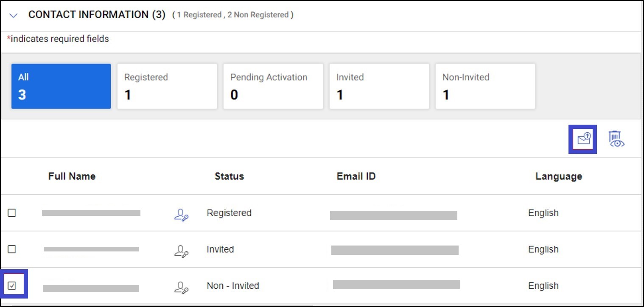644x307 pixels.
Task: Filter contacts by Invited status
Action: tap(379, 86)
